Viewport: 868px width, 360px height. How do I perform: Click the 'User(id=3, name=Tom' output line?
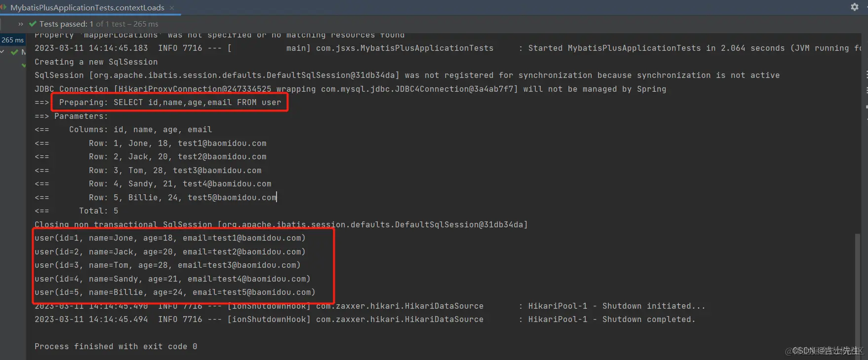168,265
